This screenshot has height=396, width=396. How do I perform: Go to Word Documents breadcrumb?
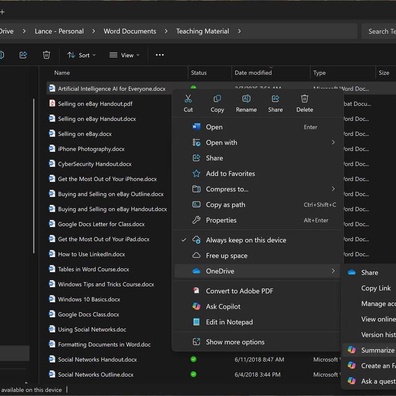[130, 31]
